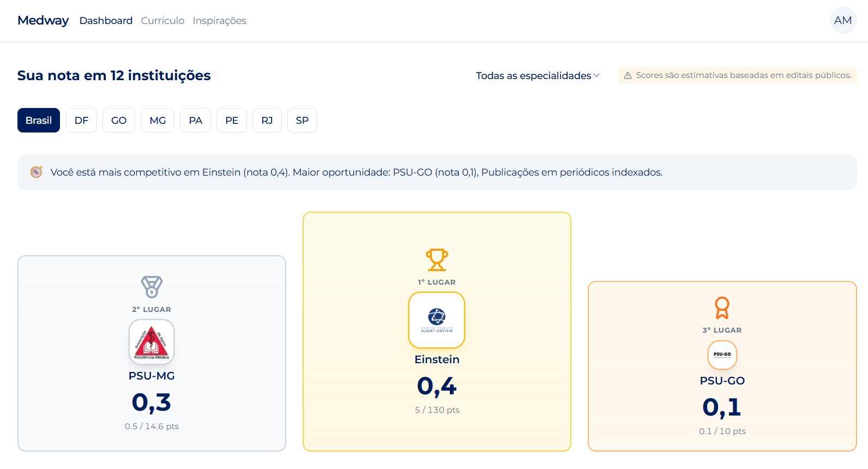
Task: Select the Brasil filter tab
Action: (x=39, y=120)
